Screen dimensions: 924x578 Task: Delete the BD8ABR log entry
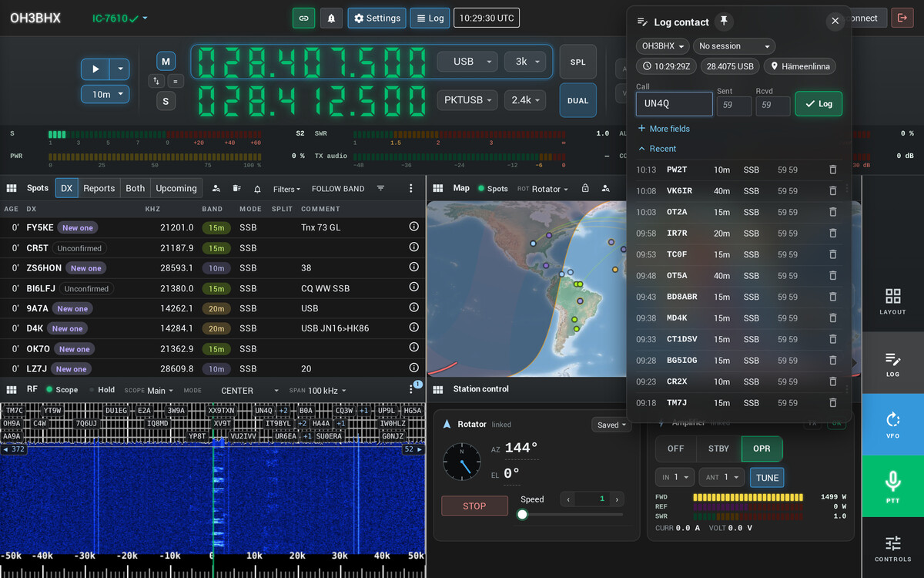coord(832,297)
